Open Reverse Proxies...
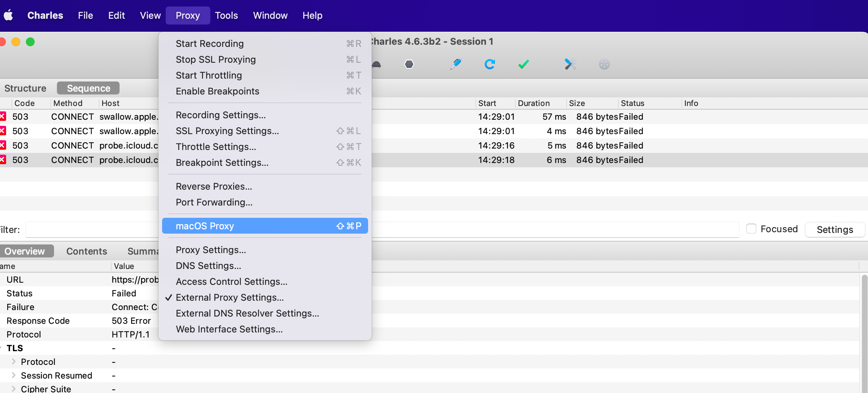This screenshot has height=393, width=868. pyautogui.click(x=265, y=186)
